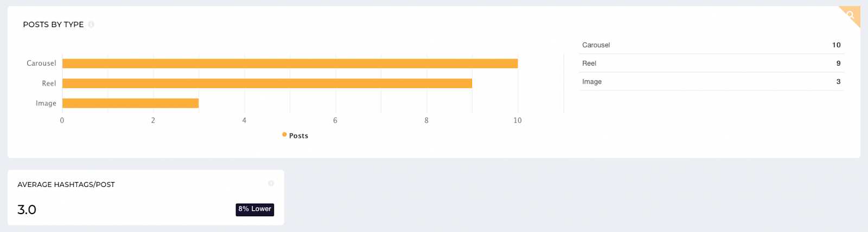Click the Reel count value 9
Viewport: 868px width, 232px height.
838,63
